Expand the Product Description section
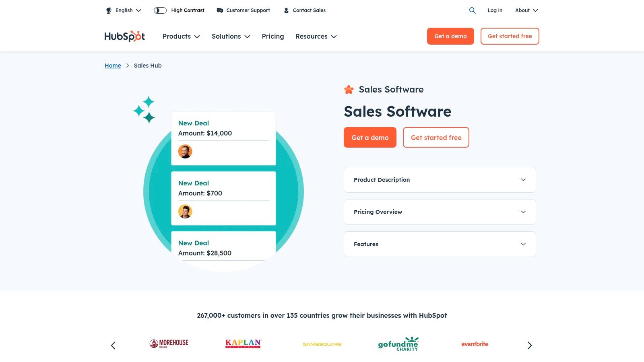This screenshot has height=362, width=644. tap(440, 180)
